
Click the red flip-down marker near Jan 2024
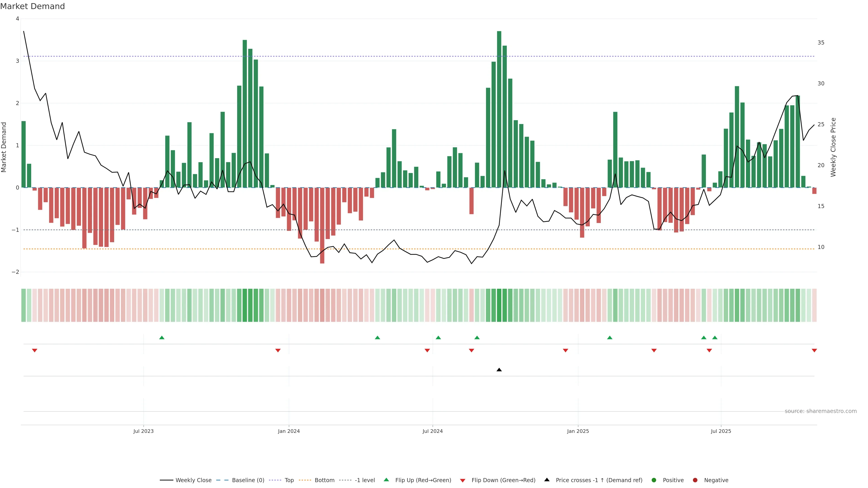(x=278, y=351)
